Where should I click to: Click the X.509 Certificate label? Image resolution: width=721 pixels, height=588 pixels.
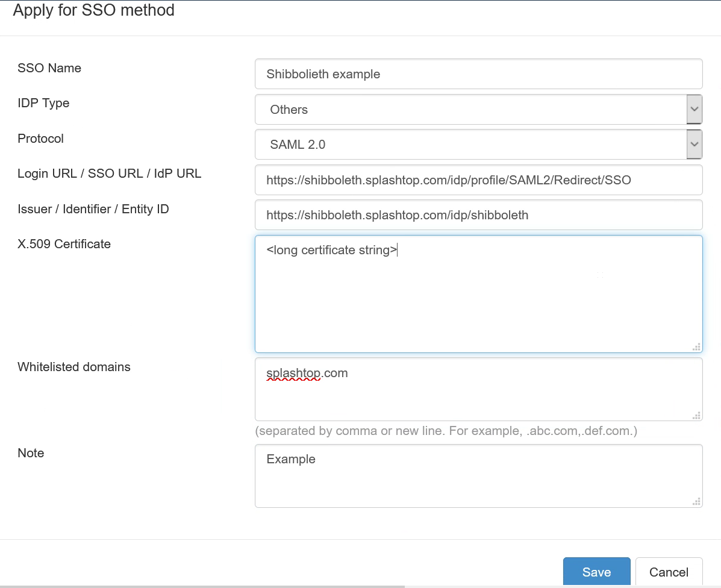(64, 243)
